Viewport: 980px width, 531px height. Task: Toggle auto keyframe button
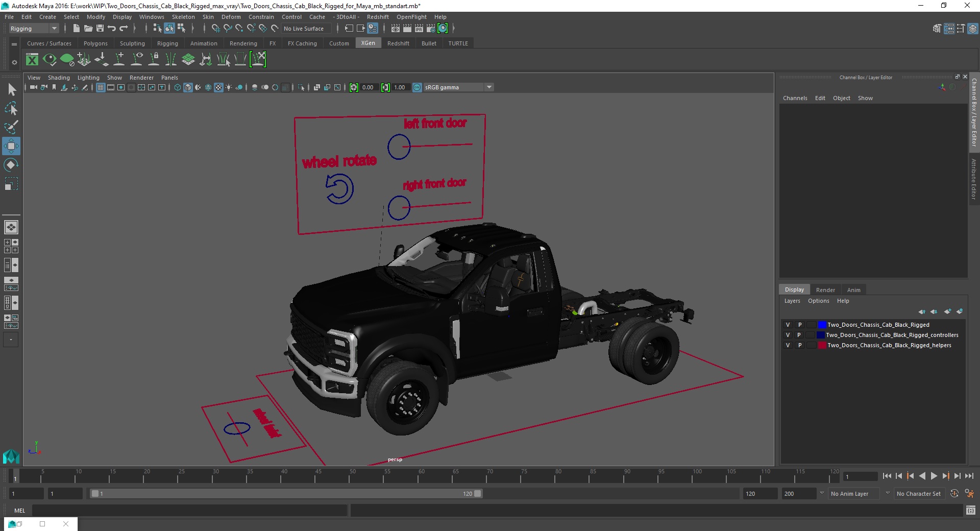pyautogui.click(x=954, y=494)
